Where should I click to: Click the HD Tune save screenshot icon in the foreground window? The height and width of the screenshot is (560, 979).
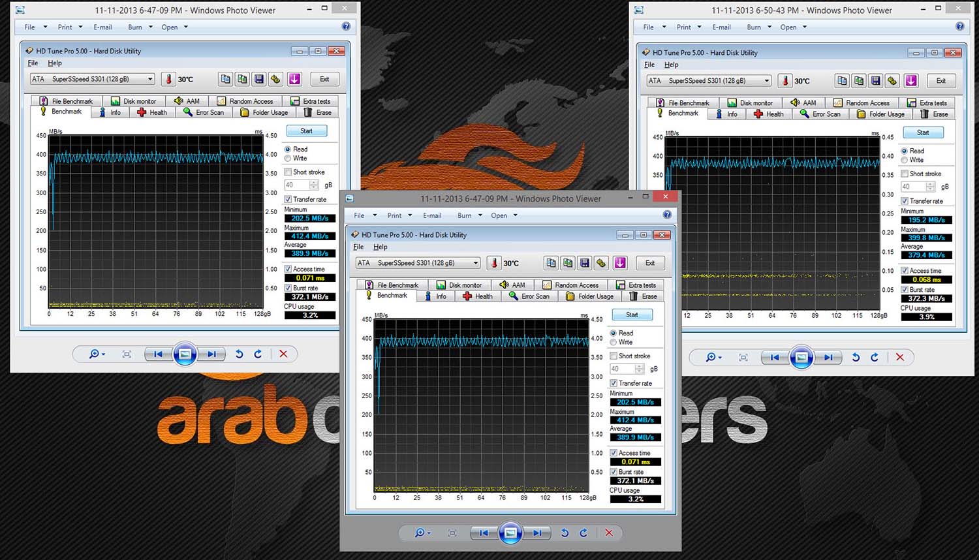click(x=585, y=263)
